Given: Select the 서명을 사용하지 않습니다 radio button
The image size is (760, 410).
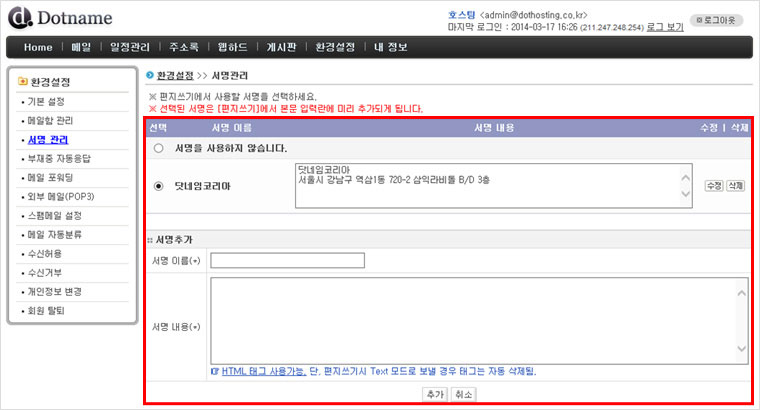Looking at the screenshot, I should (159, 148).
